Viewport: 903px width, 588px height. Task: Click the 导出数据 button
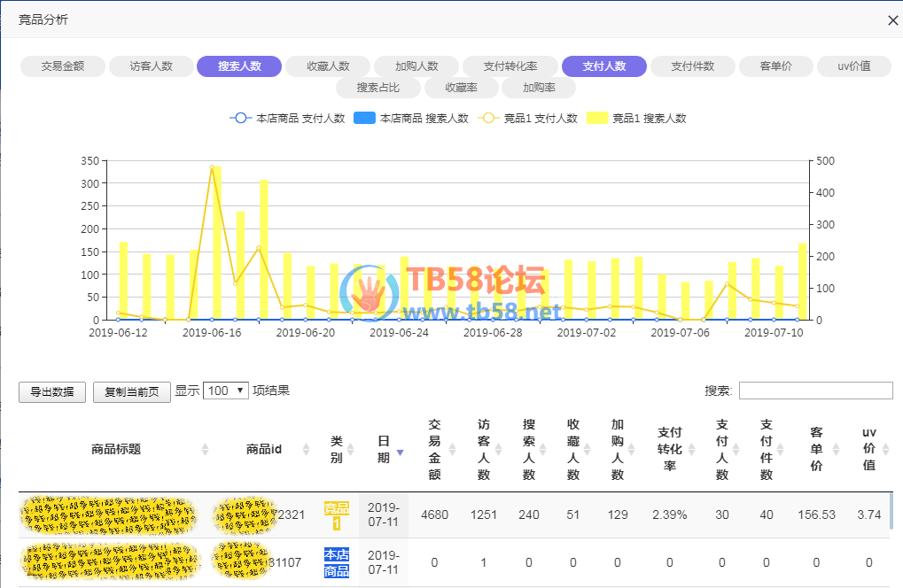coord(52,392)
